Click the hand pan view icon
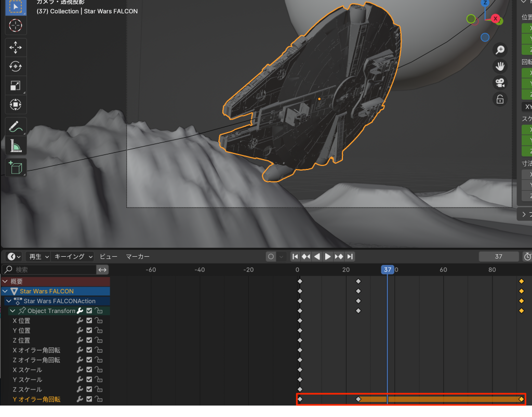 pyautogui.click(x=500, y=66)
